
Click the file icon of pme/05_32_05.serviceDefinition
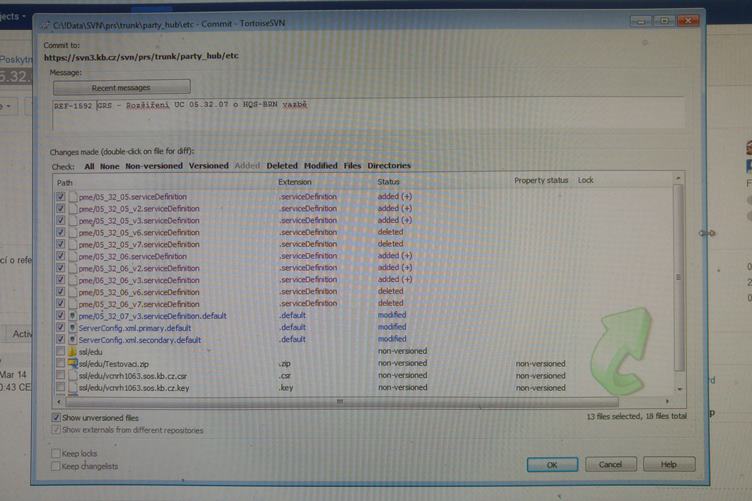(x=73, y=197)
